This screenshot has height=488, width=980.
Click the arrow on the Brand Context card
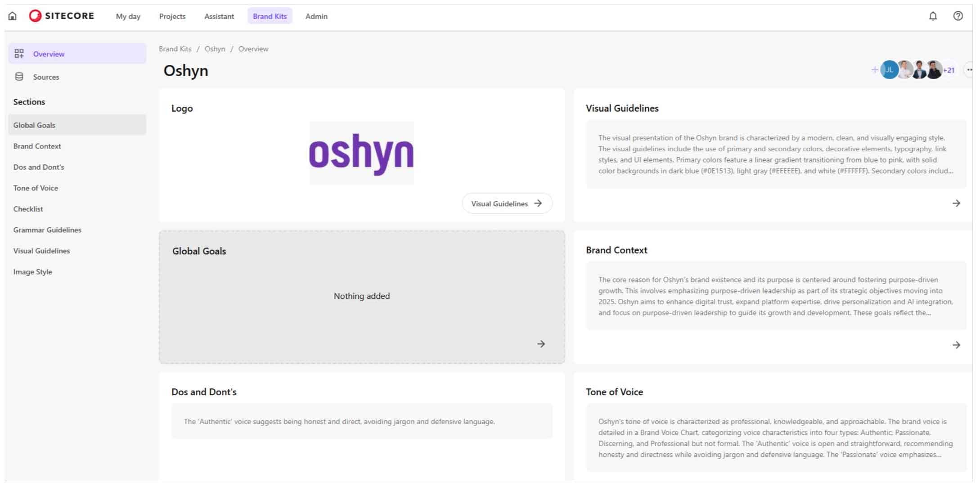(956, 345)
